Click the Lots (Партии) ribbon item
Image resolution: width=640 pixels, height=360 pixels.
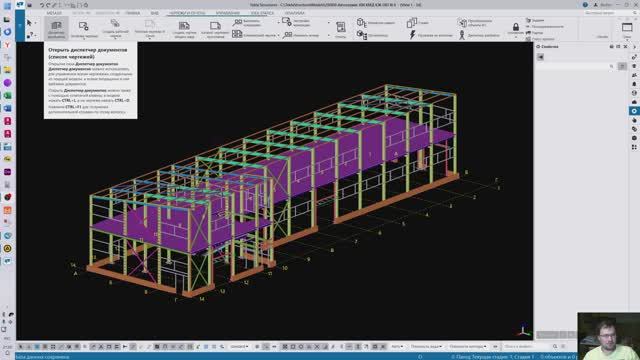pos(534,33)
